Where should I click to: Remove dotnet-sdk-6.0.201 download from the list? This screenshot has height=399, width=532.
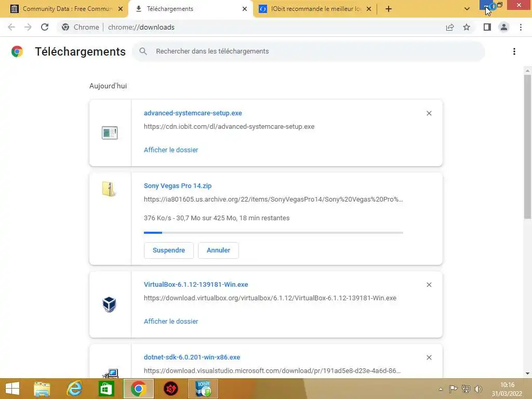(x=429, y=357)
